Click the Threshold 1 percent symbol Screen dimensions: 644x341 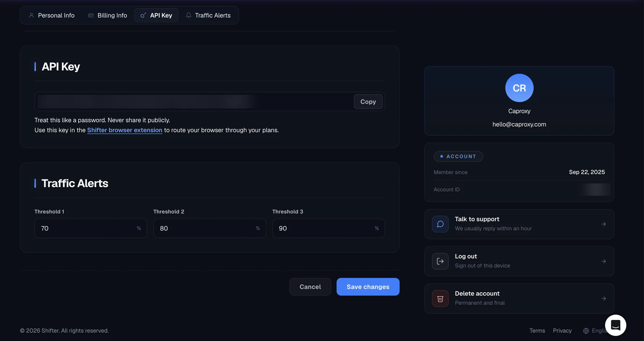(139, 228)
